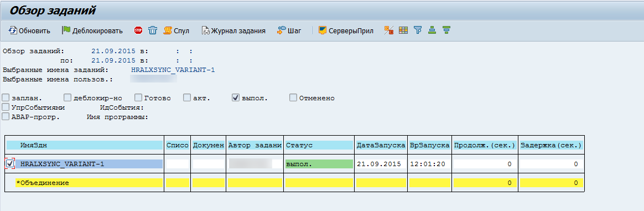Toggle the Отменено checkbox

tap(293, 98)
